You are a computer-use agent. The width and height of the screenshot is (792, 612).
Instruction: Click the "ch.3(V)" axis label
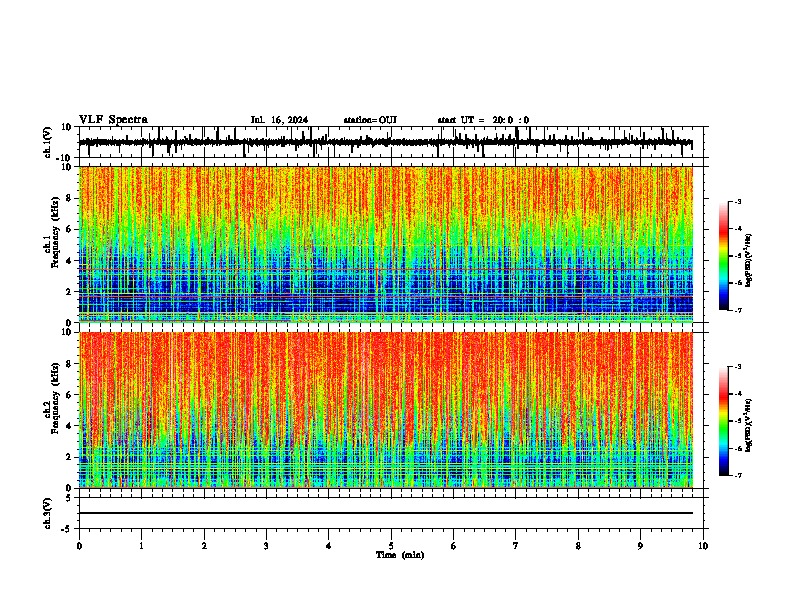click(48, 513)
